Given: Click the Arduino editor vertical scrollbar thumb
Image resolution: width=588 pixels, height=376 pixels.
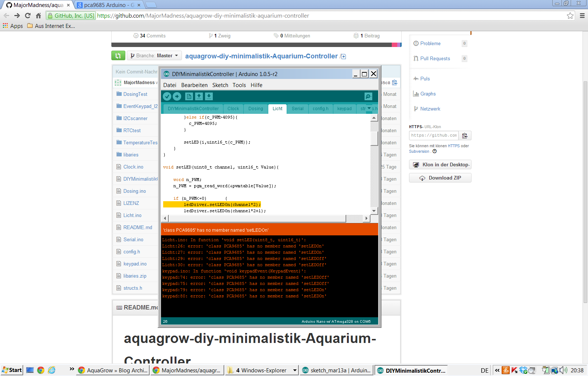Looking at the screenshot, I should (x=374, y=138).
